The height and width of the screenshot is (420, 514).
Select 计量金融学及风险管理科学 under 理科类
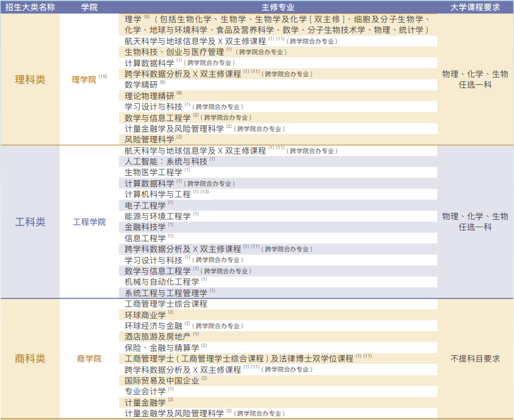point(278,128)
